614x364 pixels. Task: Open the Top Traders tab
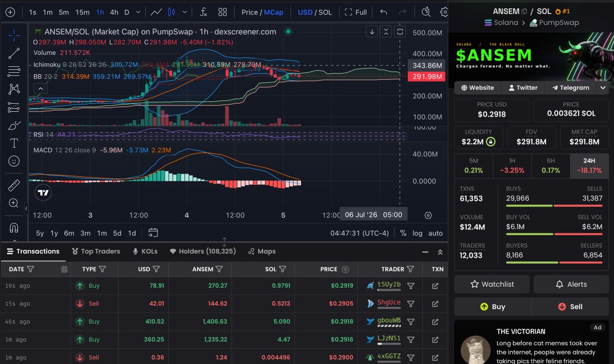click(x=96, y=252)
